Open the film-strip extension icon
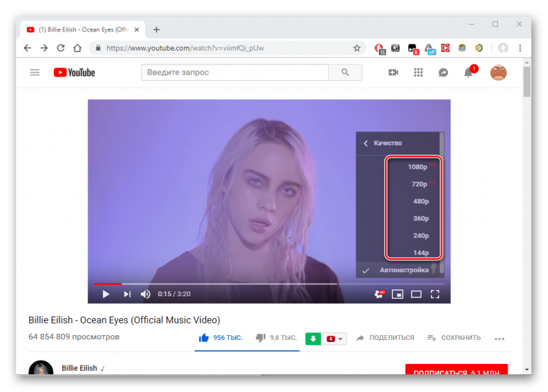The width and height of the screenshot is (548, 392). click(395, 48)
